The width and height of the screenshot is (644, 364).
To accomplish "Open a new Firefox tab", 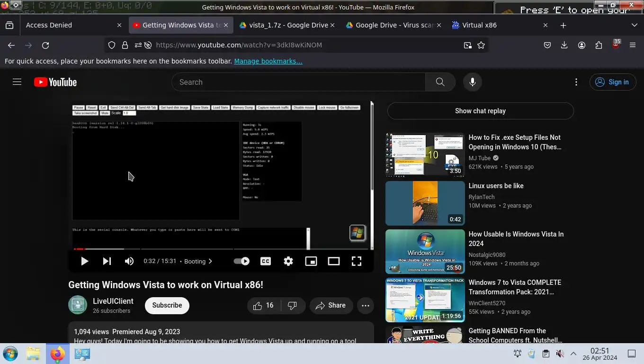I will (563, 25).
